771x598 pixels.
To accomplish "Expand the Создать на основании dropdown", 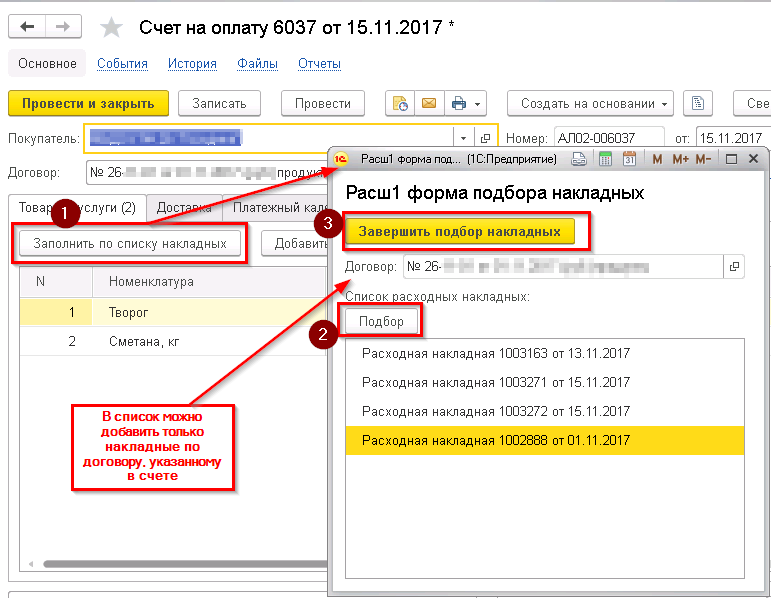I will coord(664,104).
